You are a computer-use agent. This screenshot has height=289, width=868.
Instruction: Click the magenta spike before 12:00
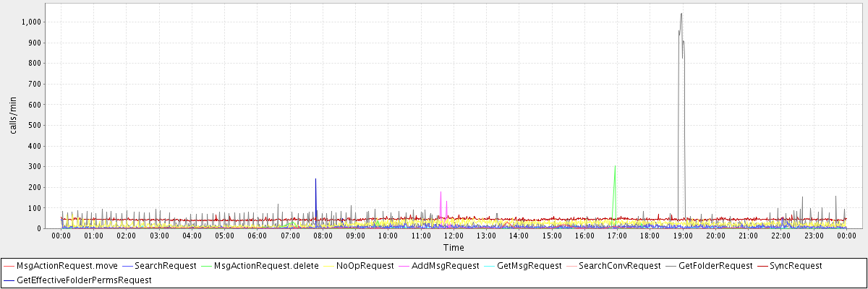pos(441,193)
